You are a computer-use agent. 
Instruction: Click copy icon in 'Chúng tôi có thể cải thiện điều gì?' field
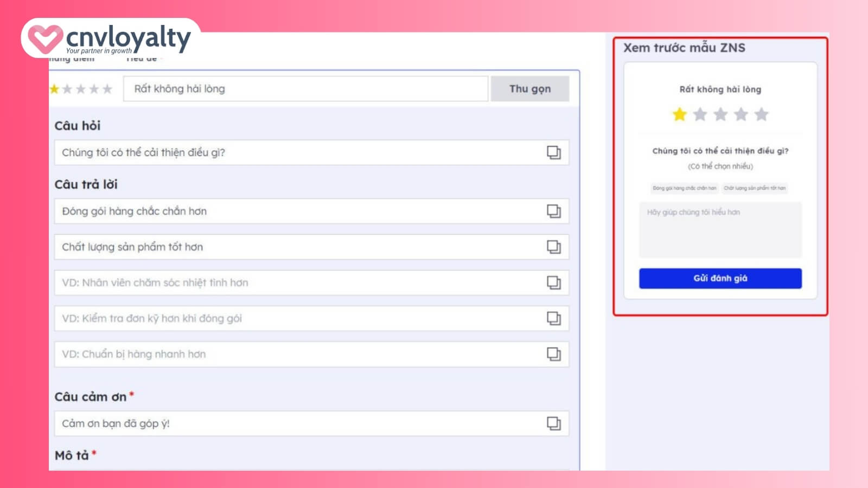[x=553, y=152]
